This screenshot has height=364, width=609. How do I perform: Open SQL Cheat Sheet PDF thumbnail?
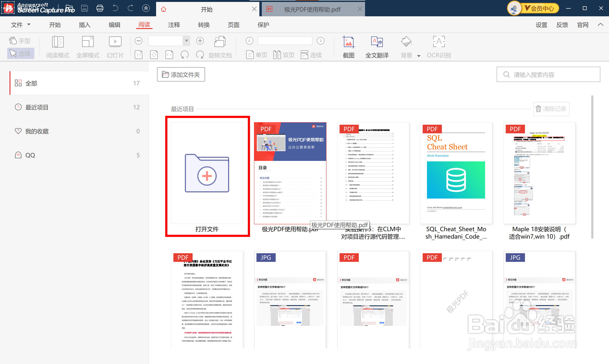point(456,173)
